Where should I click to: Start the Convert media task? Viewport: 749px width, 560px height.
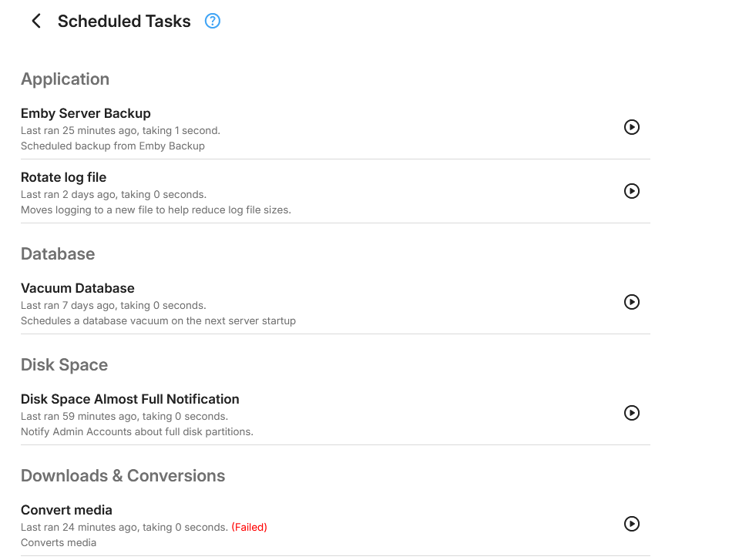coord(632,524)
